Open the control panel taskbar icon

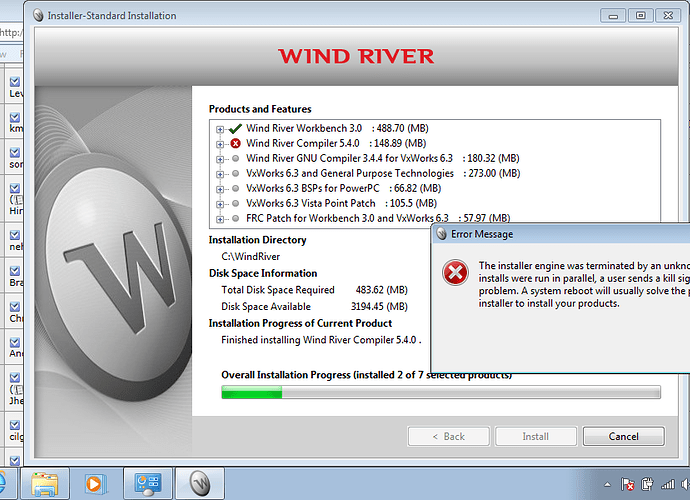[x=148, y=484]
